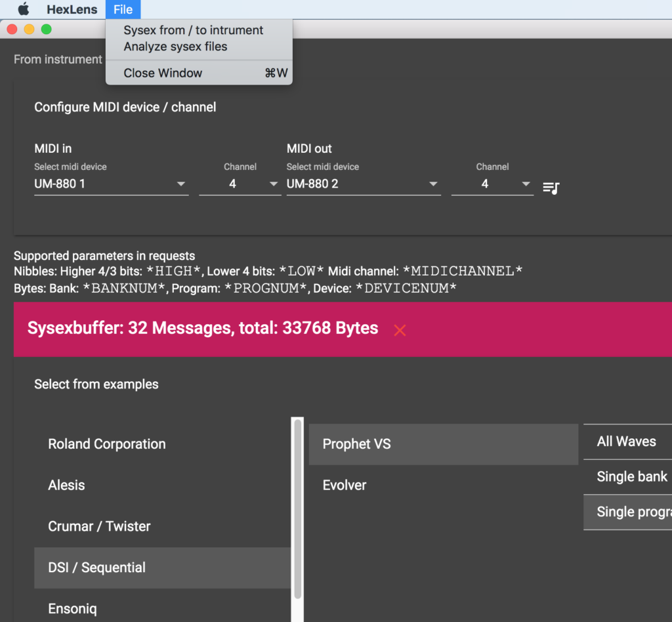Viewport: 672px width, 622px height.
Task: Open the MIDI in Channel dropdown
Action: 240,184
